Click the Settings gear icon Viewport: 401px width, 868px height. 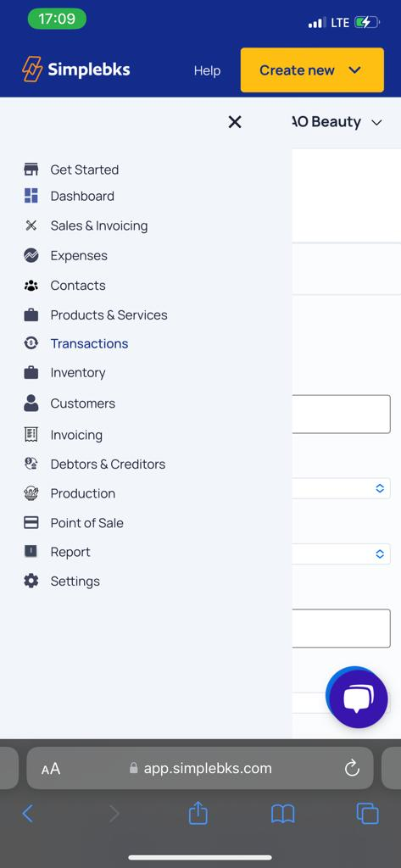(x=31, y=581)
